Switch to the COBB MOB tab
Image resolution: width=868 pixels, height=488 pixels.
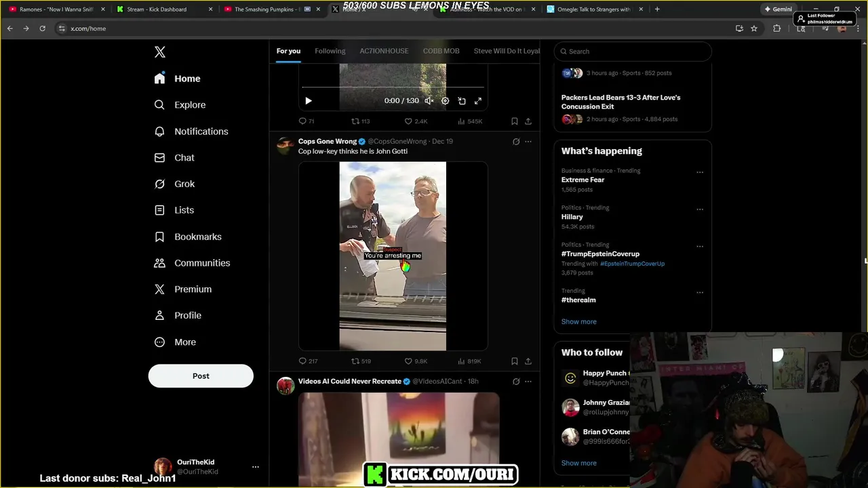coord(441,51)
